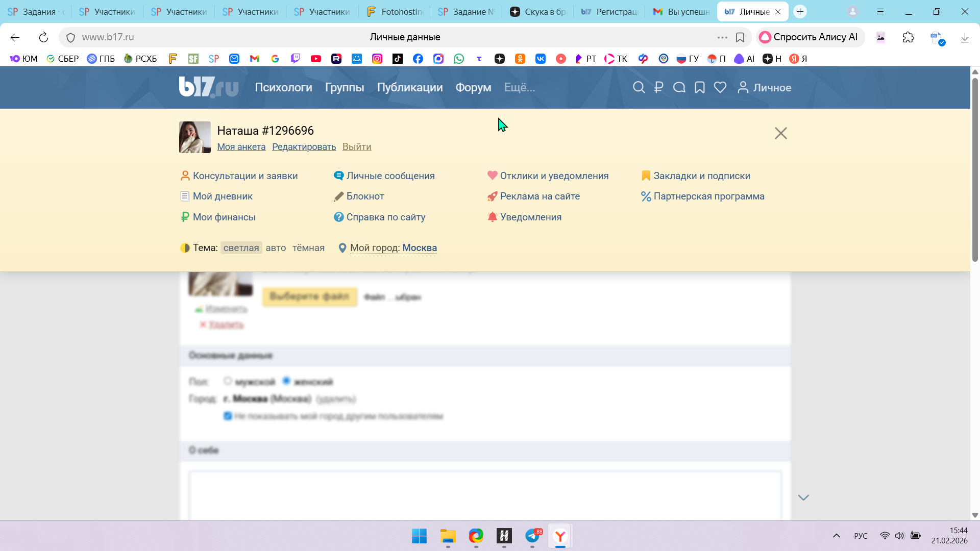980x551 pixels.
Task: Open the ruble finances icon in header
Action: click(658, 88)
